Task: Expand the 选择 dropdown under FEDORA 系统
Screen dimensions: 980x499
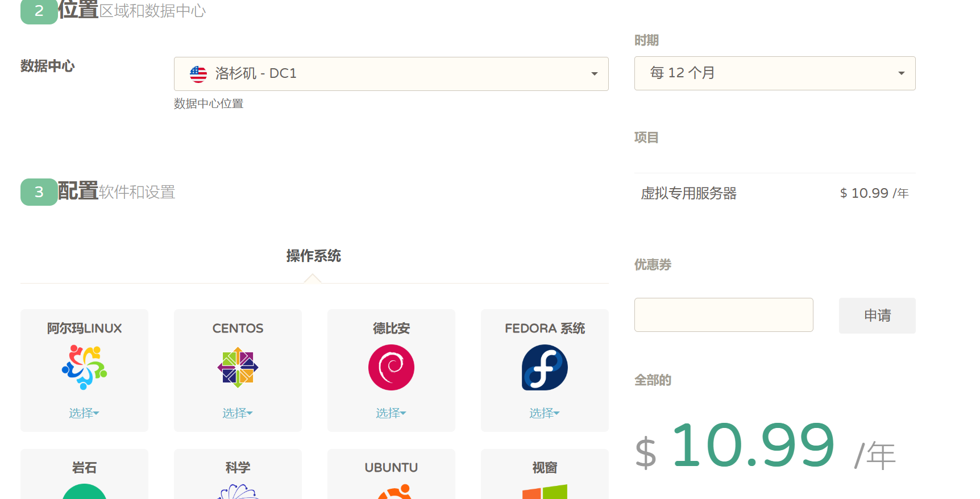Action: tap(545, 413)
